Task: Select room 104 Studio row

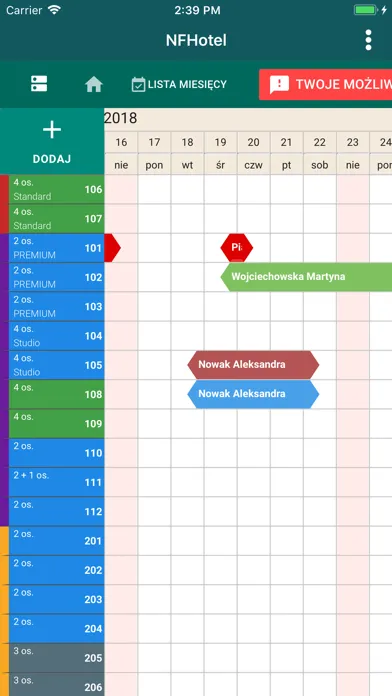Action: (56, 336)
